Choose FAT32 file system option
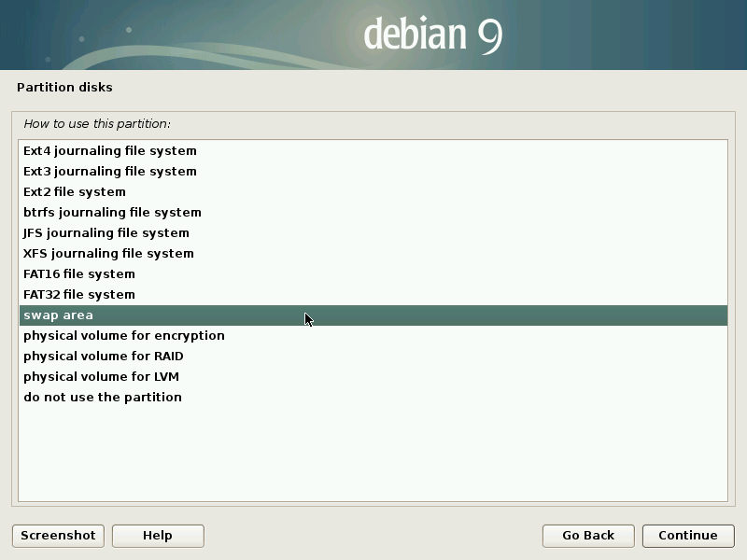Screen dimensions: 747x560 (79, 295)
